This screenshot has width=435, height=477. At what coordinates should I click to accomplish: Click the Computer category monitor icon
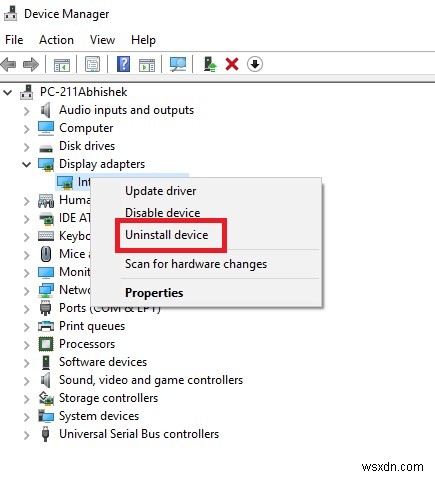(x=46, y=128)
